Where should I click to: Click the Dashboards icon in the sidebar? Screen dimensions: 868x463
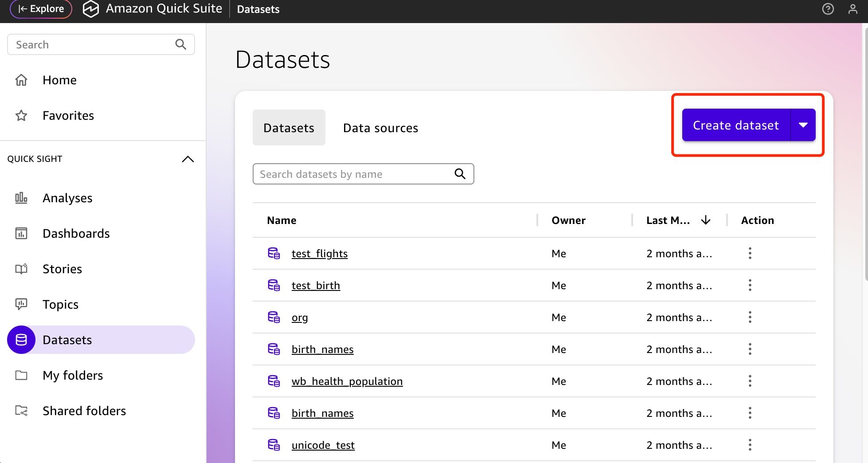[x=21, y=233]
